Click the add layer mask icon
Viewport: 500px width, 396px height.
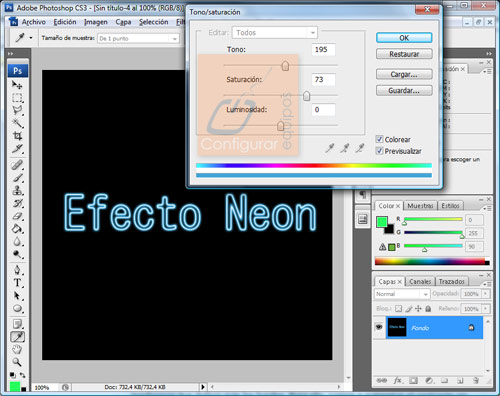click(413, 380)
